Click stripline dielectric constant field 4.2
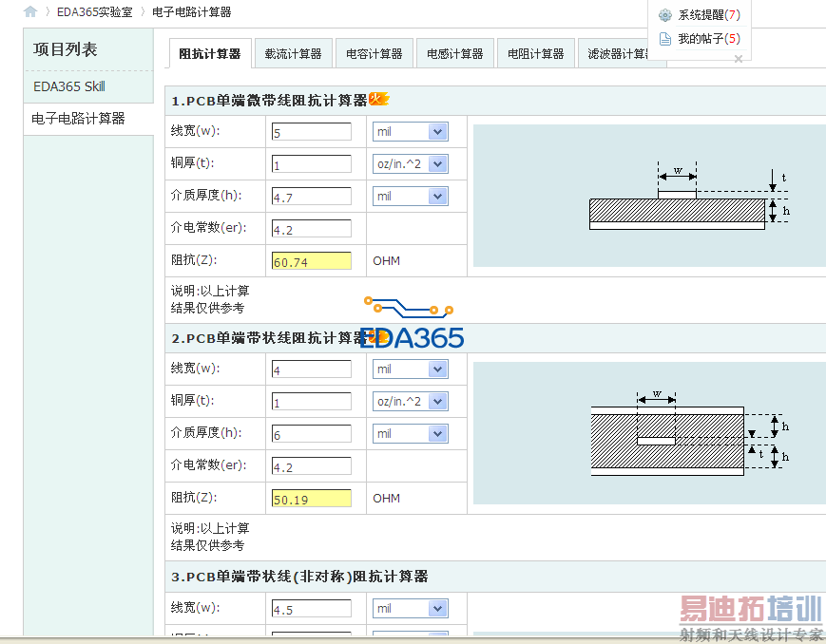Image resolution: width=826 pixels, height=644 pixels. coord(312,466)
